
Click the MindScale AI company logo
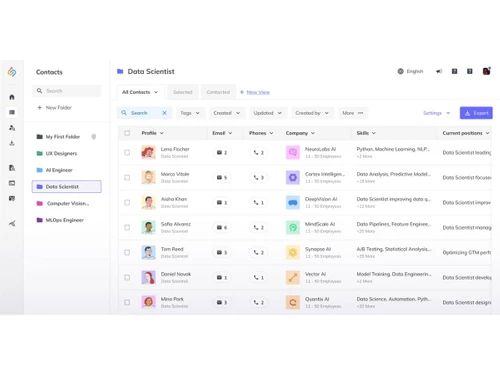293,228
